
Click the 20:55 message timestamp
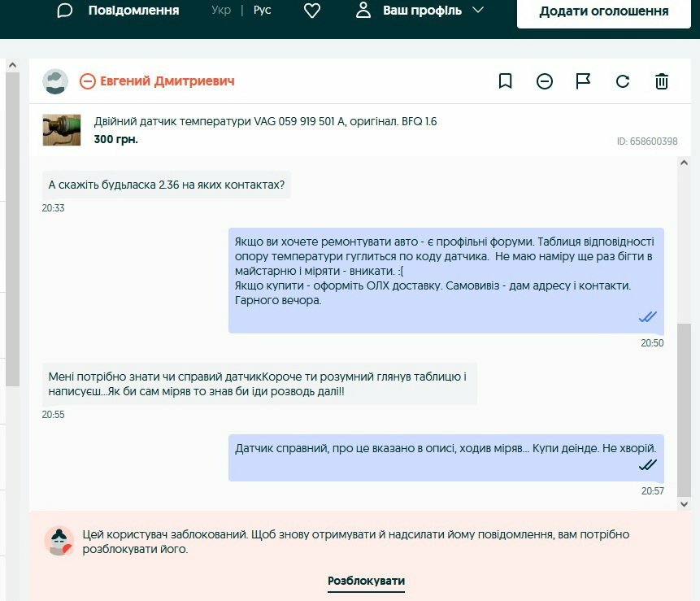point(53,415)
